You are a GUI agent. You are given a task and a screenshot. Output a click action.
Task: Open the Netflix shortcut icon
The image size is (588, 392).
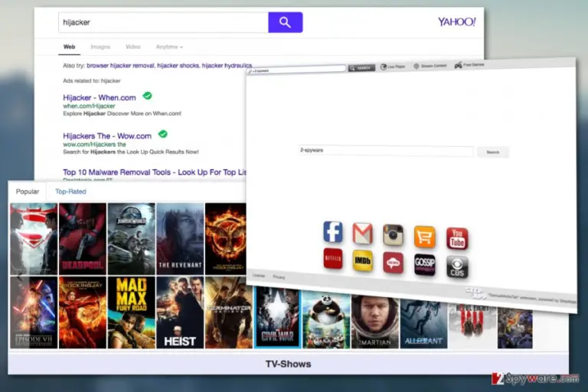[332, 259]
